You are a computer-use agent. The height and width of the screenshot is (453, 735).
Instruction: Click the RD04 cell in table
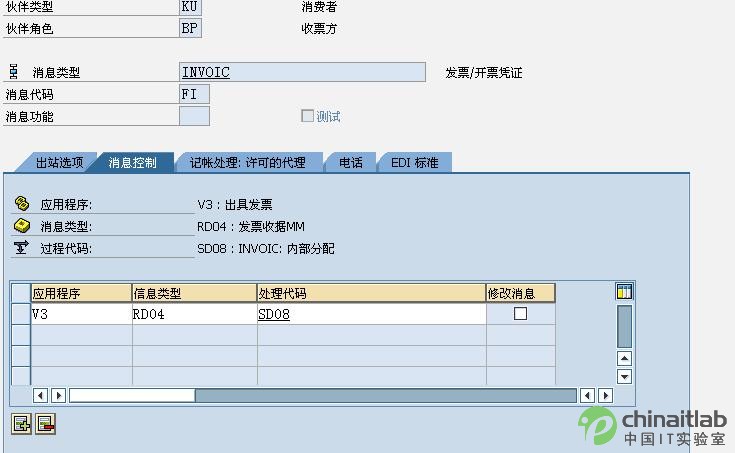tap(195, 314)
